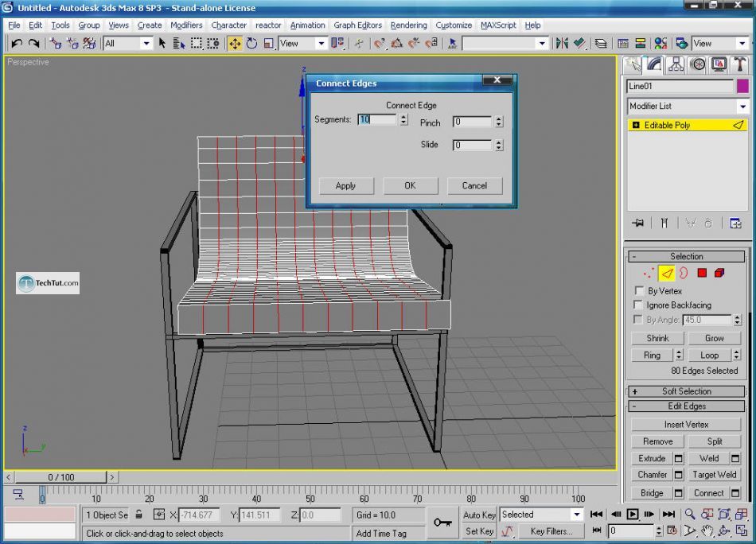Image resolution: width=756 pixels, height=544 pixels.
Task: Click Cancel in Connect Edges dialog
Action: click(x=474, y=185)
